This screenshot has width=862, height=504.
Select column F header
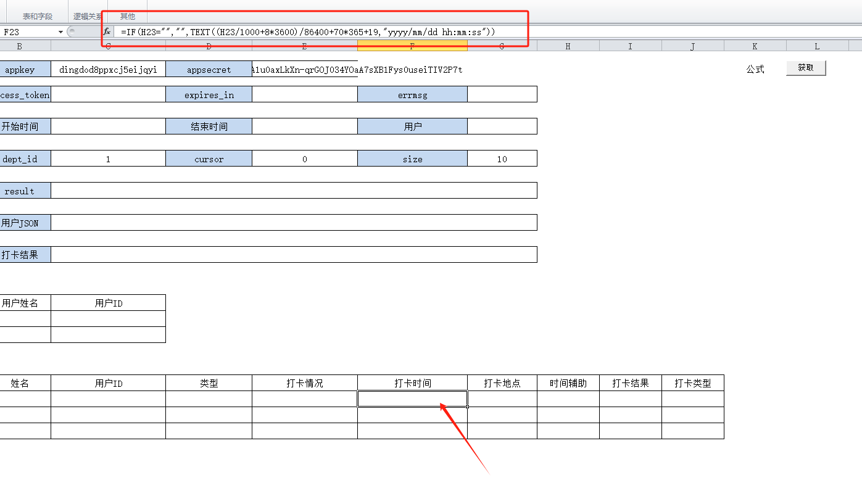[x=412, y=46]
